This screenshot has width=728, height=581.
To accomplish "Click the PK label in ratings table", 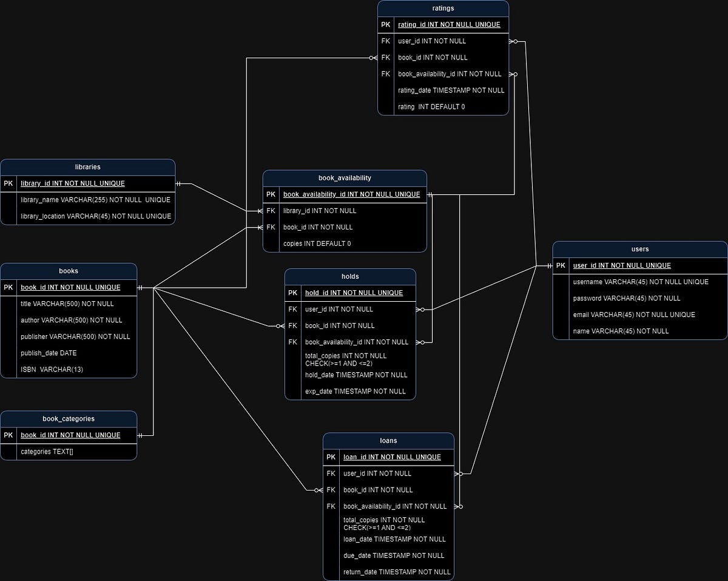I will coord(386,25).
